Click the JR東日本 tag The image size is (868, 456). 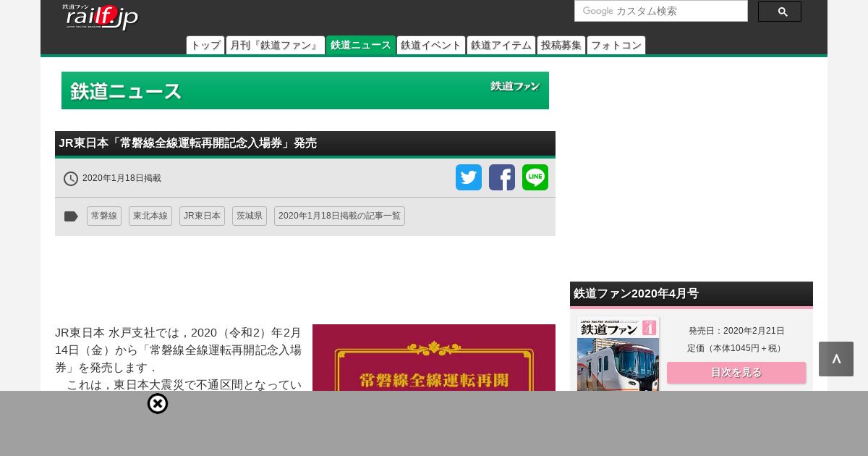pos(202,216)
